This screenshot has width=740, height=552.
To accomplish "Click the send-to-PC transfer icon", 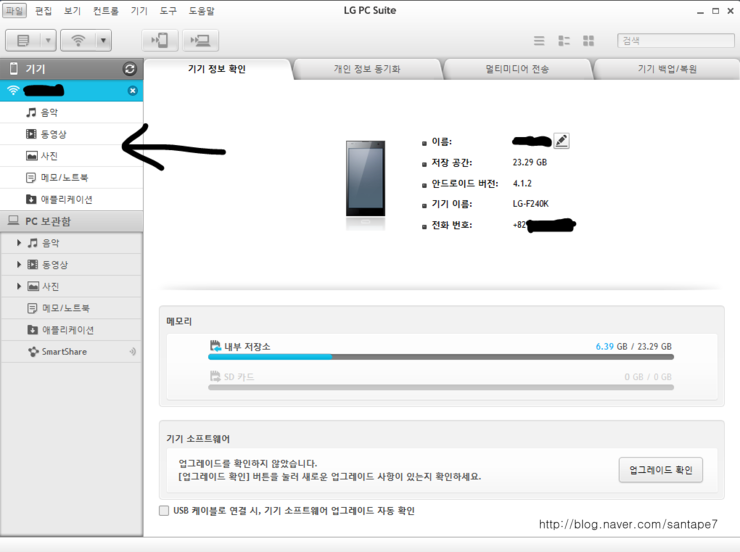I will [x=201, y=41].
